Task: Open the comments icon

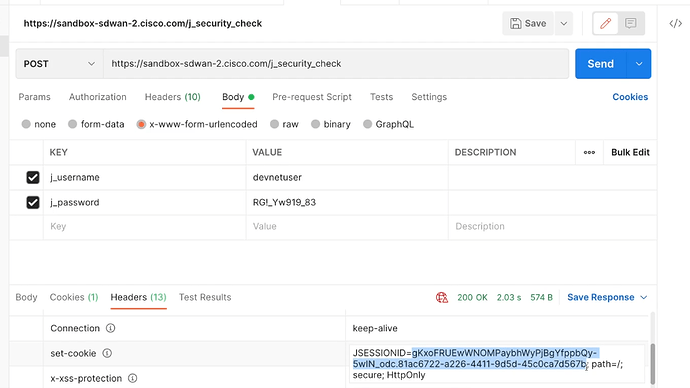Action: pyautogui.click(x=631, y=23)
